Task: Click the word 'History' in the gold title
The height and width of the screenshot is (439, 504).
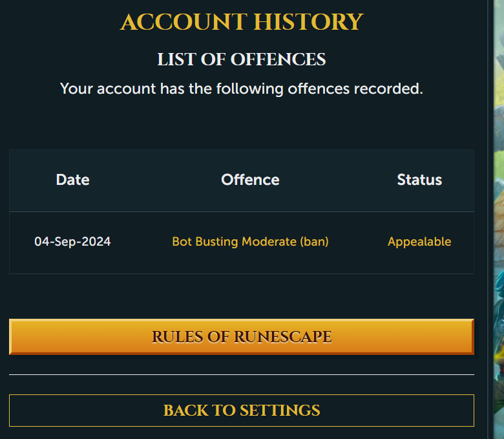Action: click(x=309, y=22)
